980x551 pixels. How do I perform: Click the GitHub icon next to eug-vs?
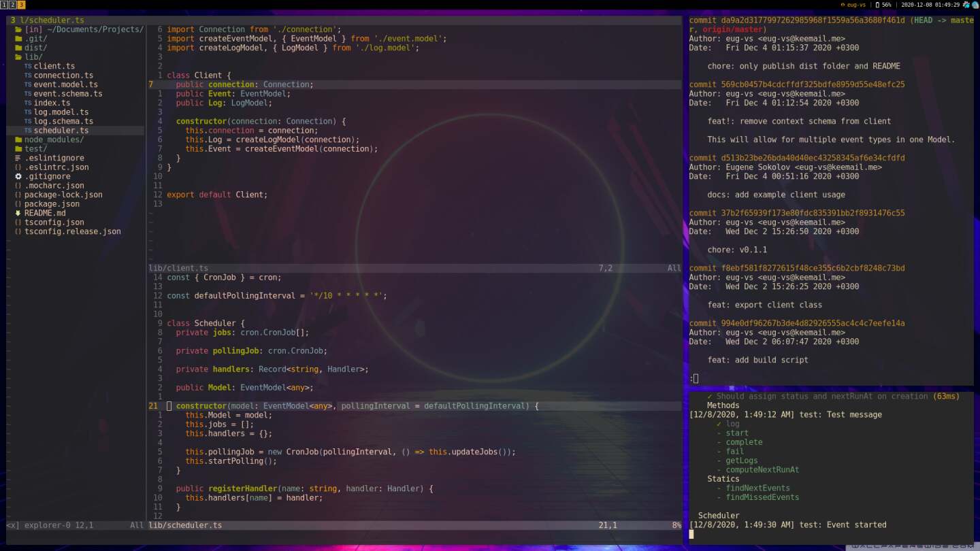pyautogui.click(x=843, y=4)
